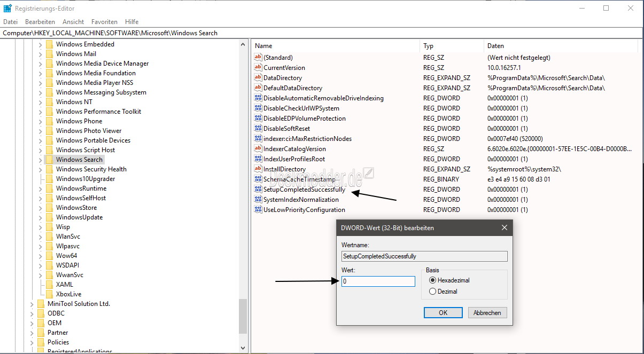644x354 pixels.
Task: Click the string icon beside (Standard)
Action: click(x=258, y=58)
